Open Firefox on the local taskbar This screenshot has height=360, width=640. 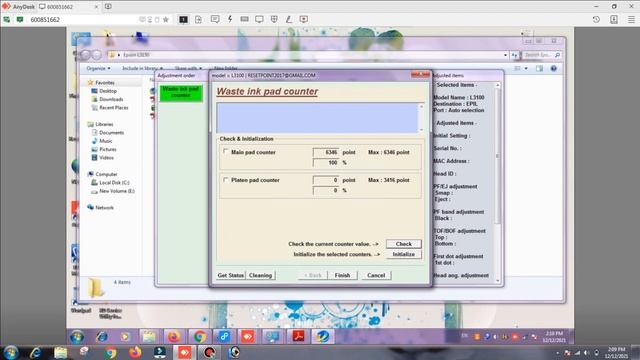click(x=135, y=352)
